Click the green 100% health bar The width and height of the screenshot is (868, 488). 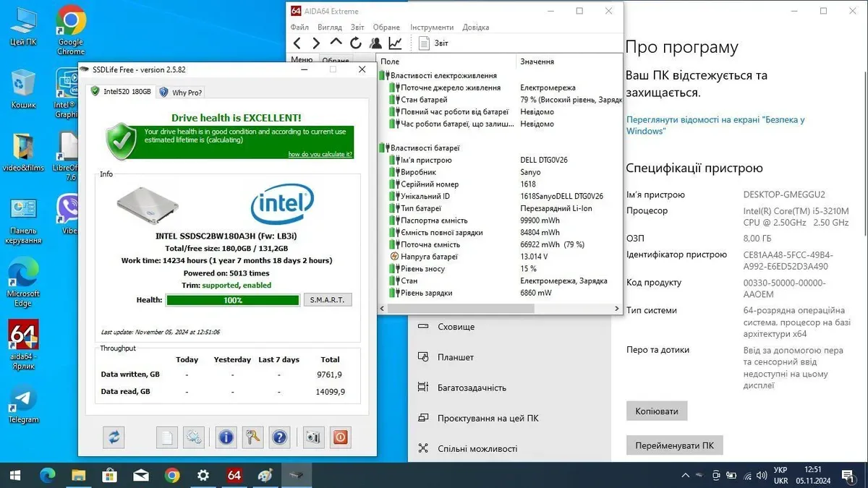coord(232,300)
